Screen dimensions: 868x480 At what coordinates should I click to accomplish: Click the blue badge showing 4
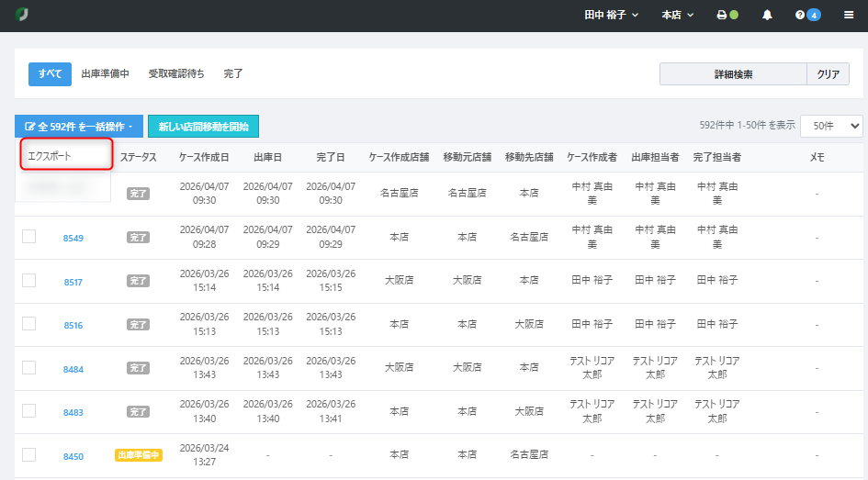point(814,16)
